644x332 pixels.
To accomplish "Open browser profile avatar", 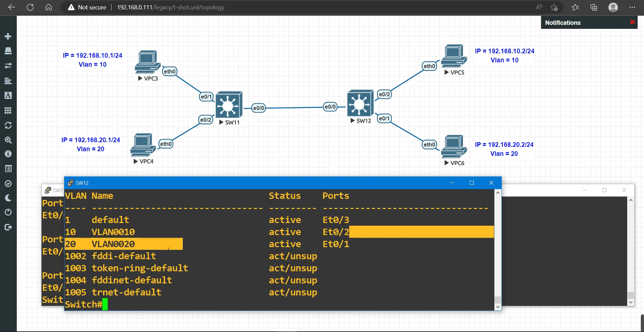I will pyautogui.click(x=613, y=7).
